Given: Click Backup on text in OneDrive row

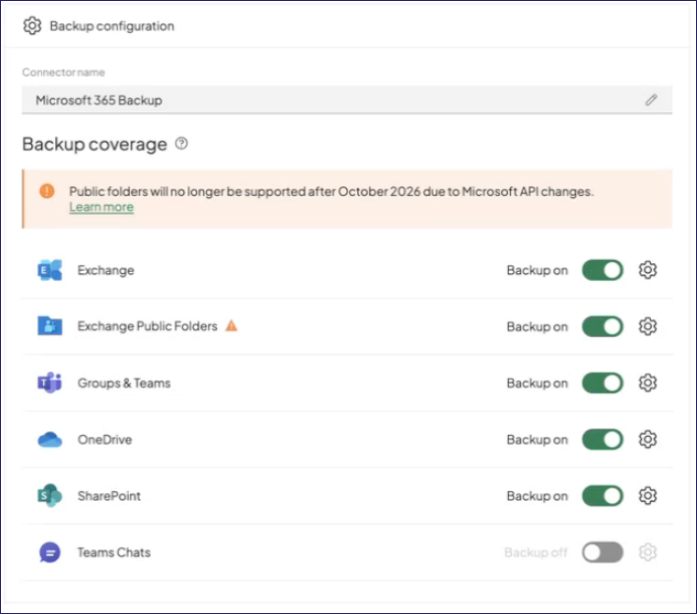Looking at the screenshot, I should [537, 440].
